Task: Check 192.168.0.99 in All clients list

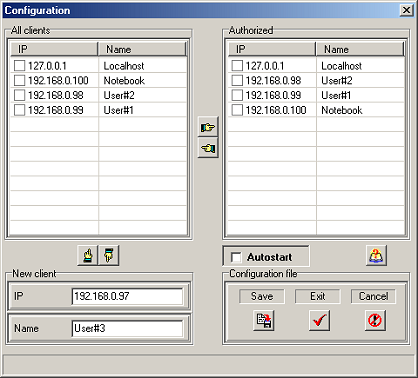Action: coord(20,110)
